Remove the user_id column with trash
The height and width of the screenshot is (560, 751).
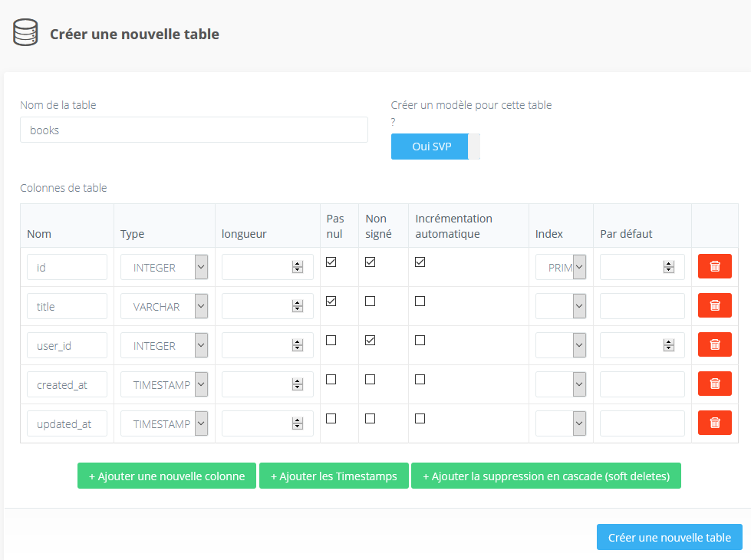click(714, 344)
